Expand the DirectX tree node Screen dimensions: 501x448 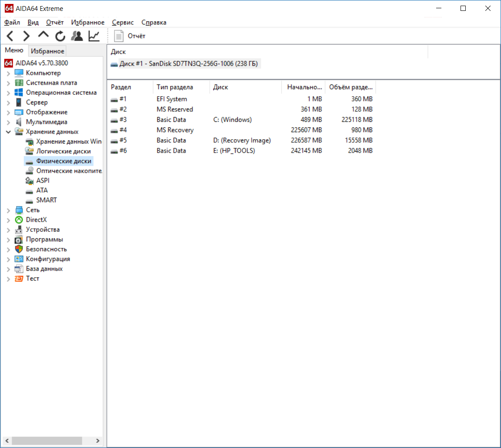click(x=8, y=220)
